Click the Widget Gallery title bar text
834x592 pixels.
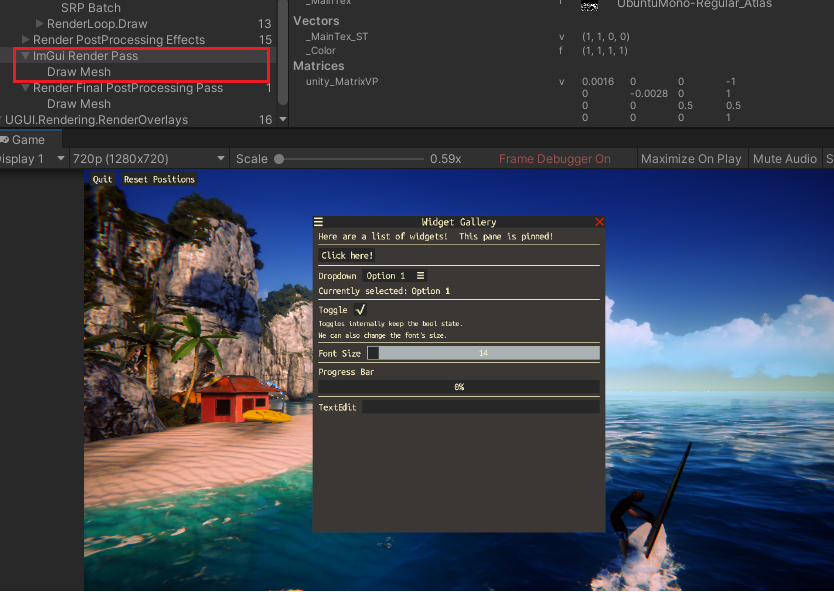point(458,222)
